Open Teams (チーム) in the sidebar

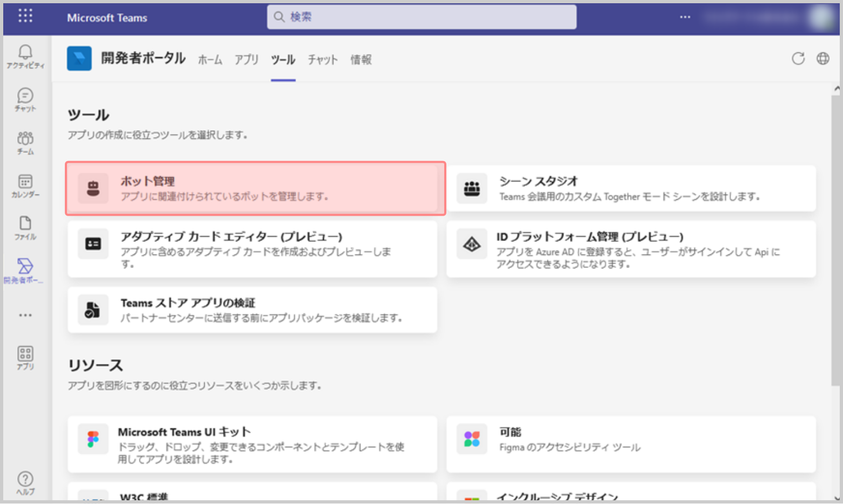(x=25, y=143)
